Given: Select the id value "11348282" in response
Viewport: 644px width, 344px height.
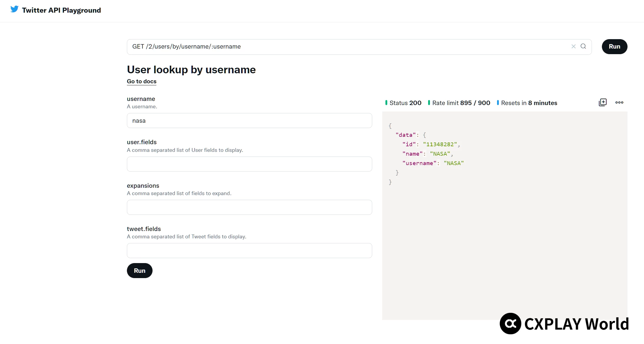Looking at the screenshot, I should pyautogui.click(x=440, y=144).
